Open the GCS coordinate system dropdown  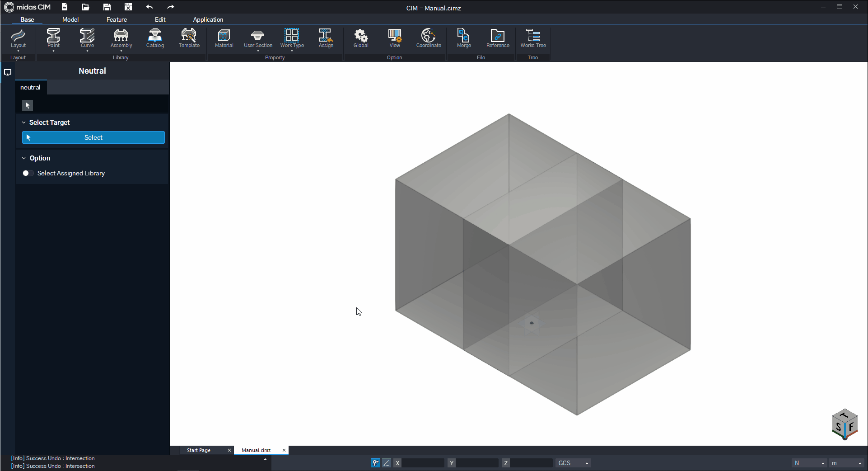point(573,463)
